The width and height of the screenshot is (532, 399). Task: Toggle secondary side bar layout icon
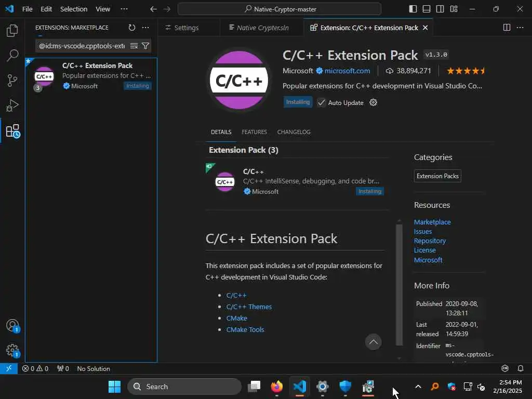pyautogui.click(x=440, y=9)
